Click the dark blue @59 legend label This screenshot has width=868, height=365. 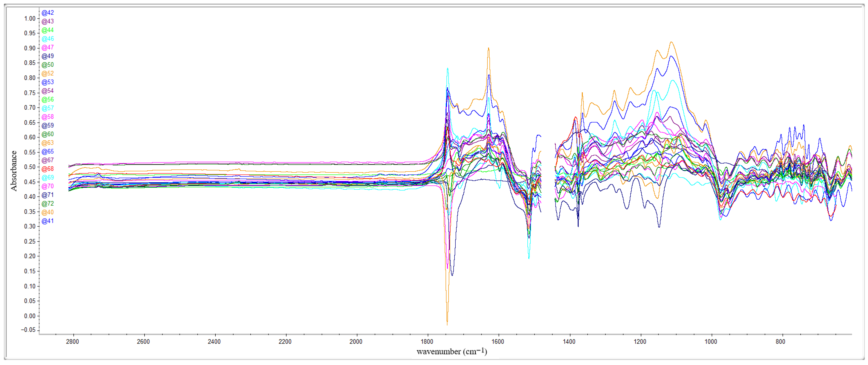pos(47,126)
